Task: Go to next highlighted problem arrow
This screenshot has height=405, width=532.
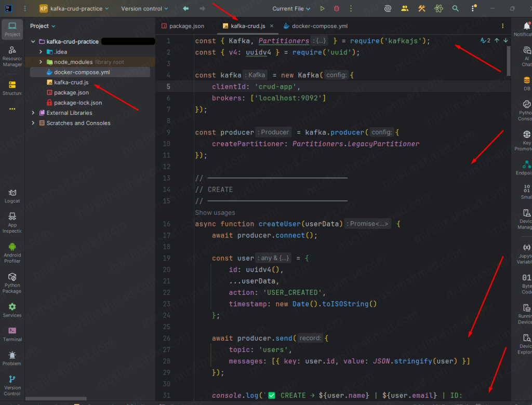Action: pyautogui.click(x=506, y=40)
